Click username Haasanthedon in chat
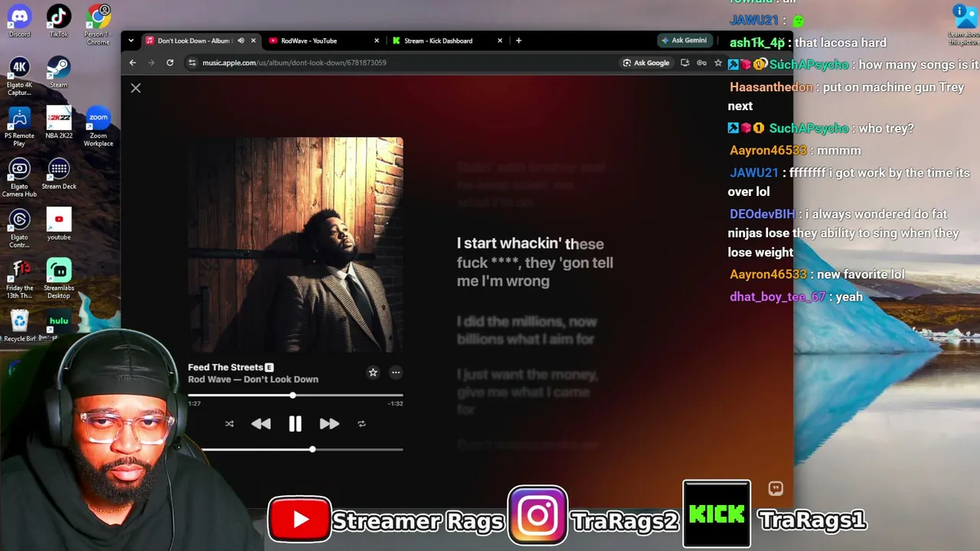Viewport: 980px width, 551px height. pyautogui.click(x=771, y=87)
